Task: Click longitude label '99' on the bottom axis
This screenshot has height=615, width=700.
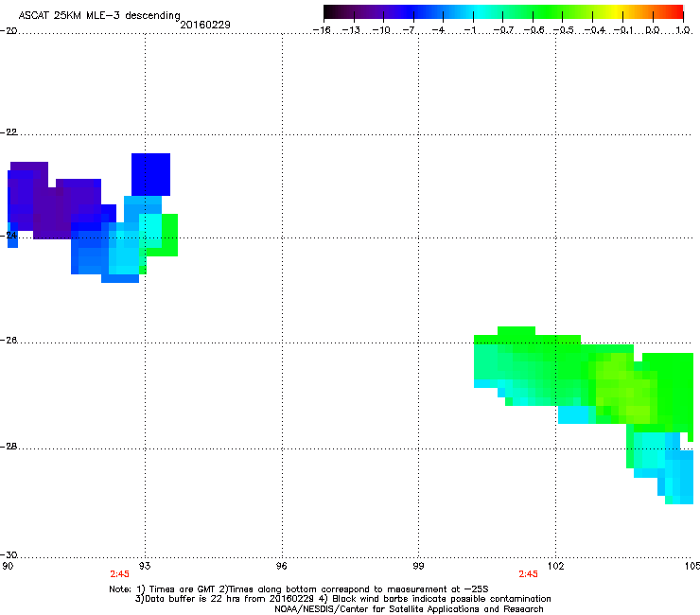Action: click(418, 566)
